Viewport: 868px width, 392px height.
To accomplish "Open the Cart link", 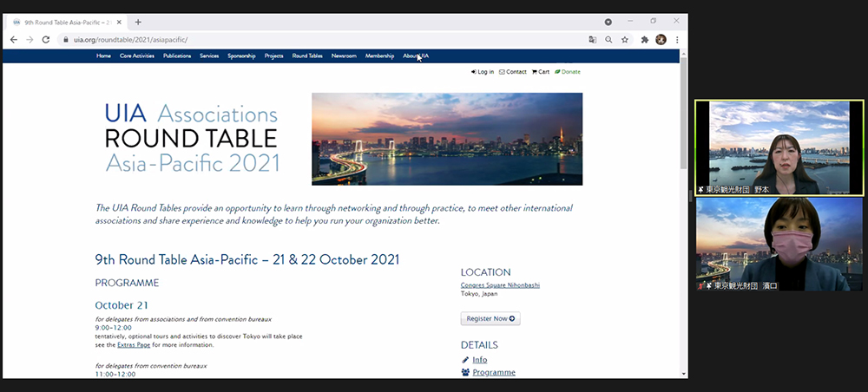I will 540,72.
